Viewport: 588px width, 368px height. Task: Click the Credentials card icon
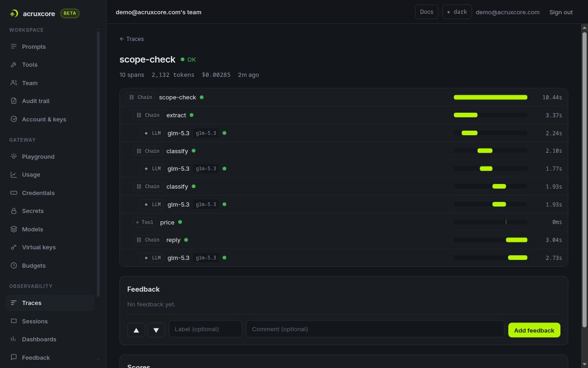(14, 193)
